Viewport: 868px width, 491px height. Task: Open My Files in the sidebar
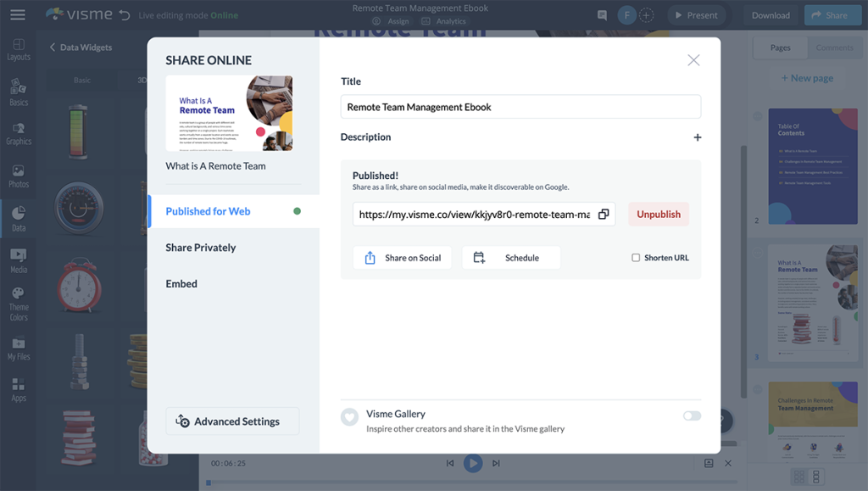(18, 350)
